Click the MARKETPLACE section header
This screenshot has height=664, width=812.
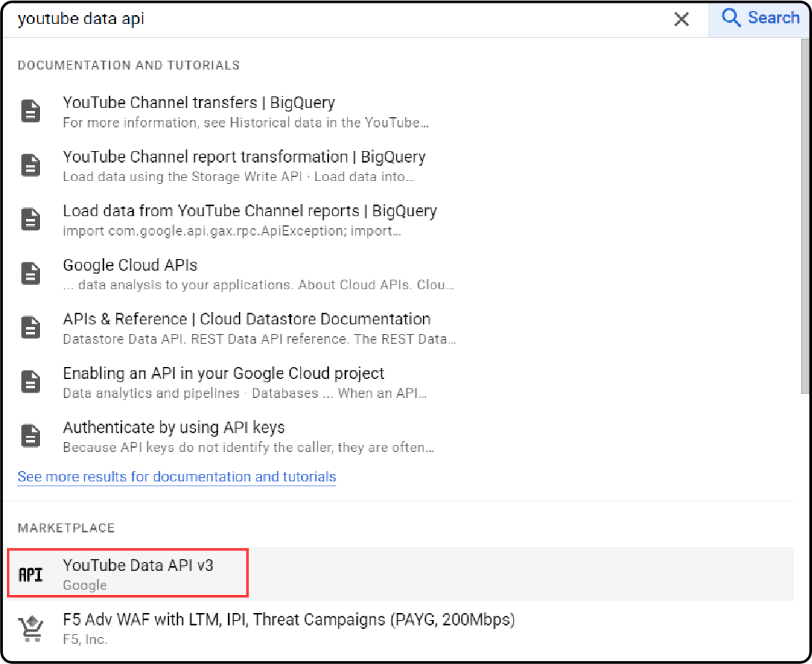coord(65,528)
